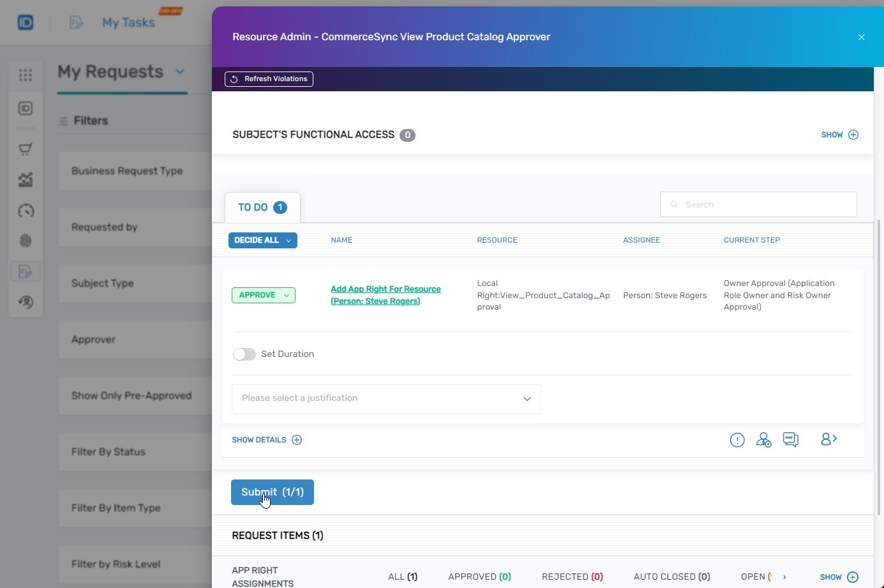
Task: Open the Add App Right For Resource link
Action: [x=386, y=294]
